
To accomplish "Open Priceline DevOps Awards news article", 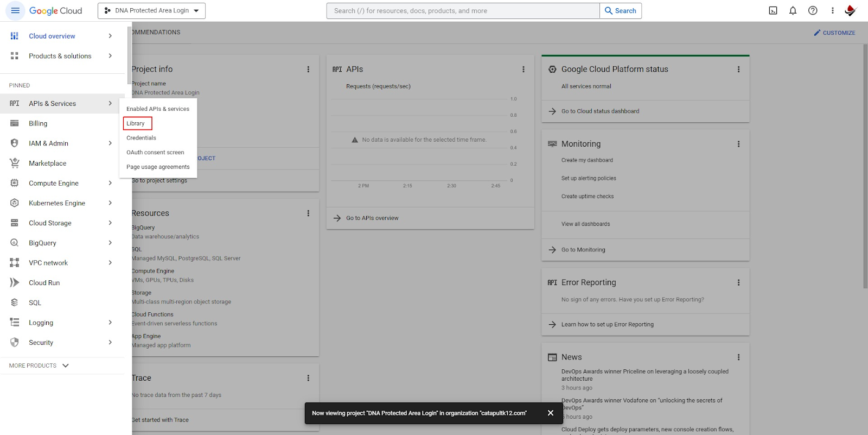I will [x=645, y=375].
